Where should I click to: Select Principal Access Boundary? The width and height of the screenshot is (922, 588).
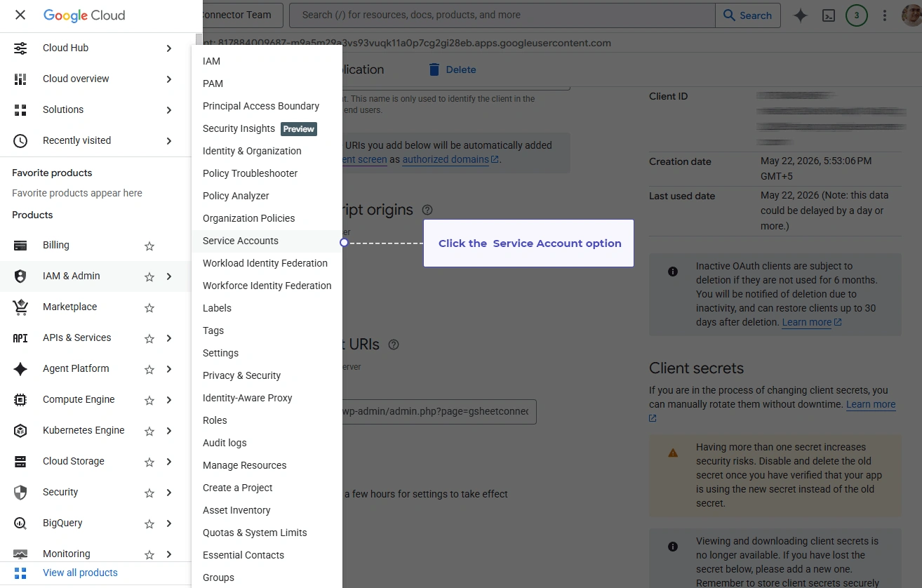(x=267, y=106)
